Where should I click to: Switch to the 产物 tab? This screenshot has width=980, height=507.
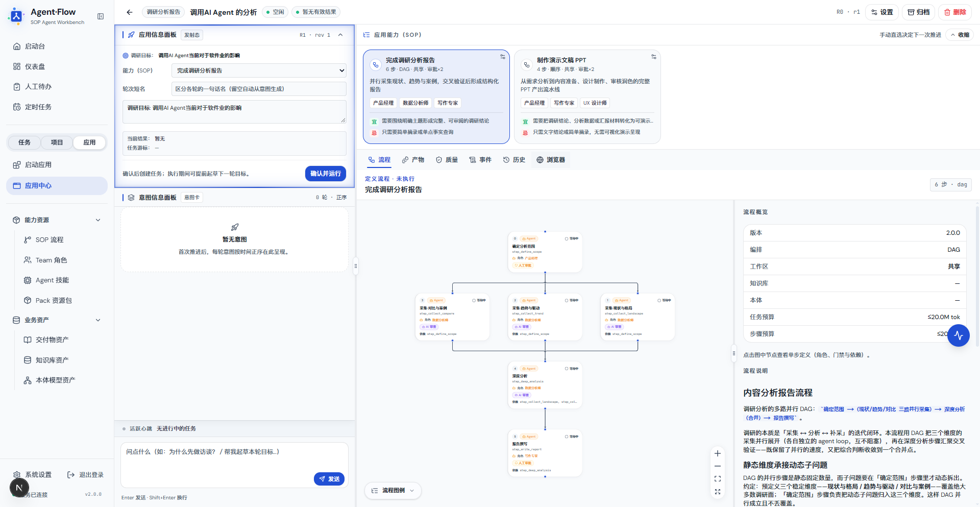[x=413, y=160]
